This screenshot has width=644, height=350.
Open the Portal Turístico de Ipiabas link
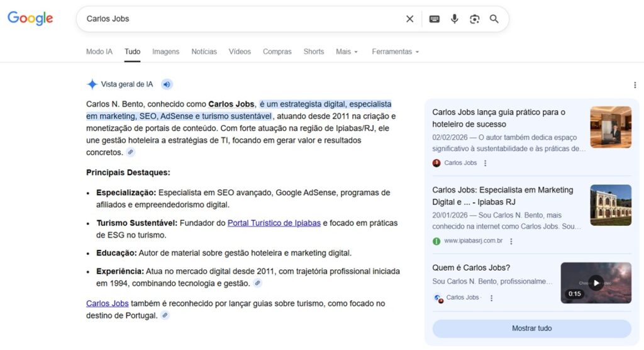coord(274,223)
